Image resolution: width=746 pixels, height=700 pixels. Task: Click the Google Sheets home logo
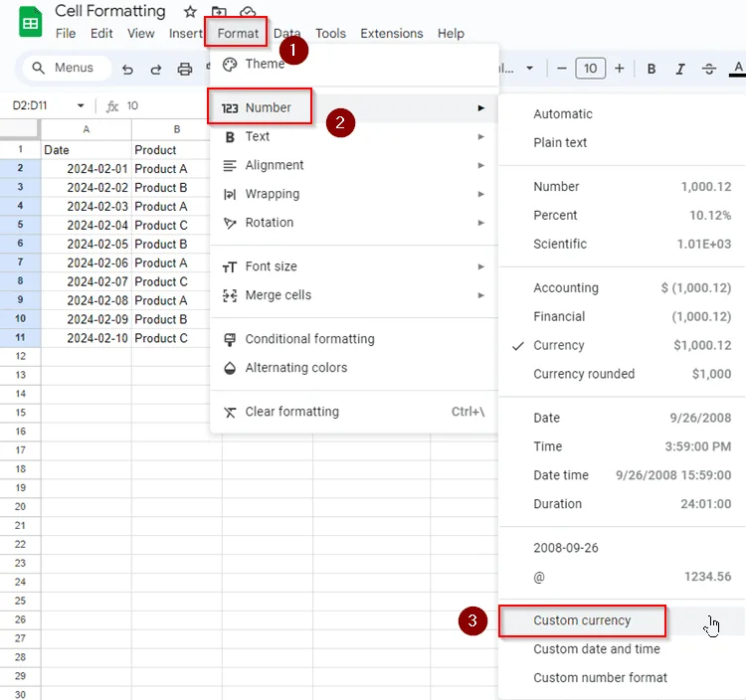point(30,22)
